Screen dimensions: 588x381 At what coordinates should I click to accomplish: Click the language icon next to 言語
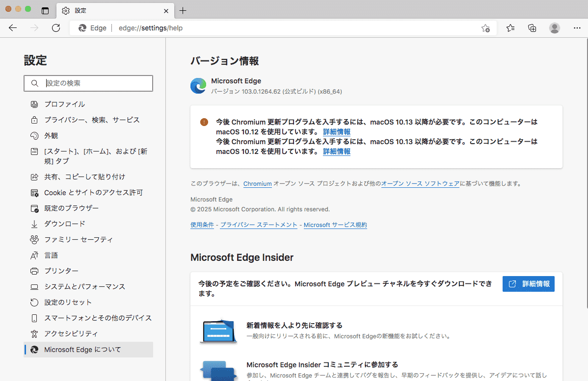click(x=34, y=255)
